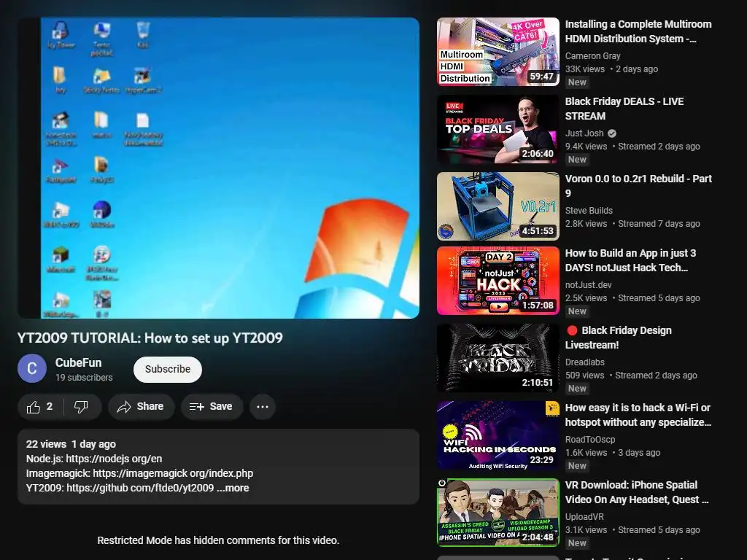The image size is (747, 560).
Task: Click the 4:51:53 duration badge
Action: (538, 231)
